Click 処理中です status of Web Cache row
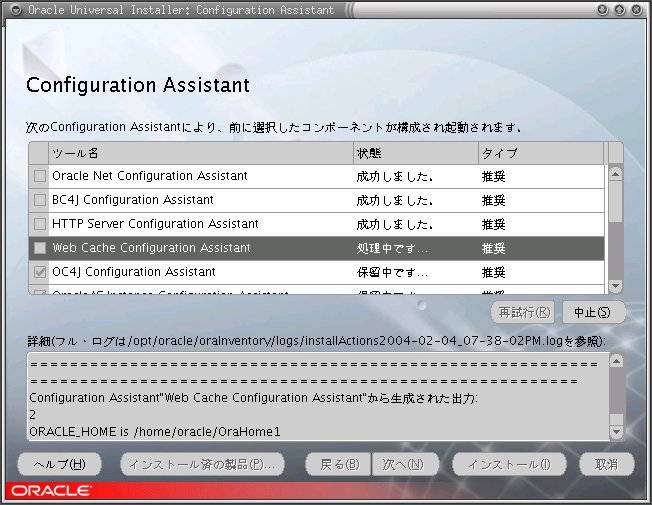 click(x=392, y=249)
